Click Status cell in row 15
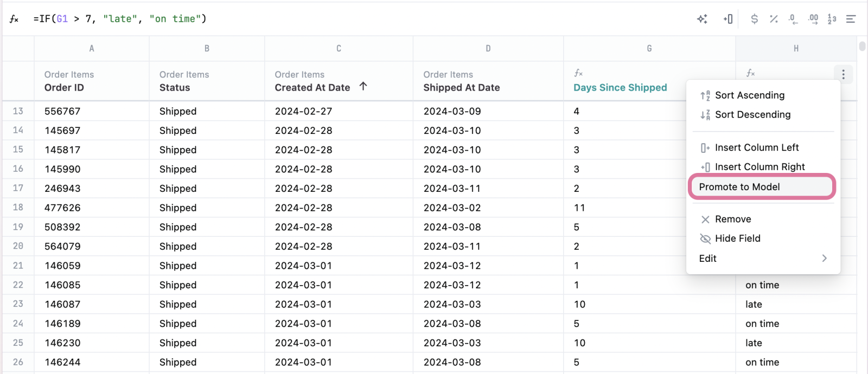Viewport: 868px width, 374px height. click(207, 150)
